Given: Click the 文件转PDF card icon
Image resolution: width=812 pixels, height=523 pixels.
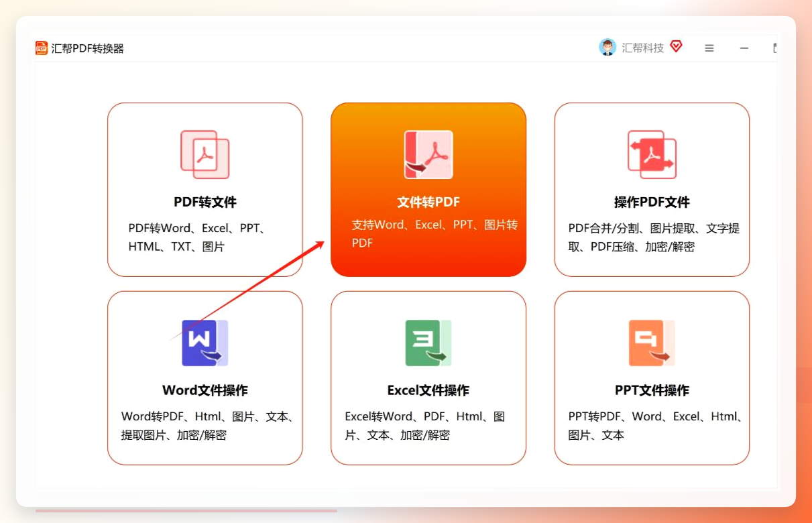Looking at the screenshot, I should click(428, 155).
